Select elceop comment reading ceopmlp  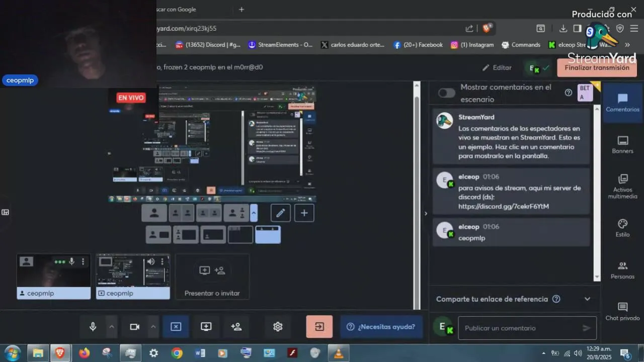[511, 232]
